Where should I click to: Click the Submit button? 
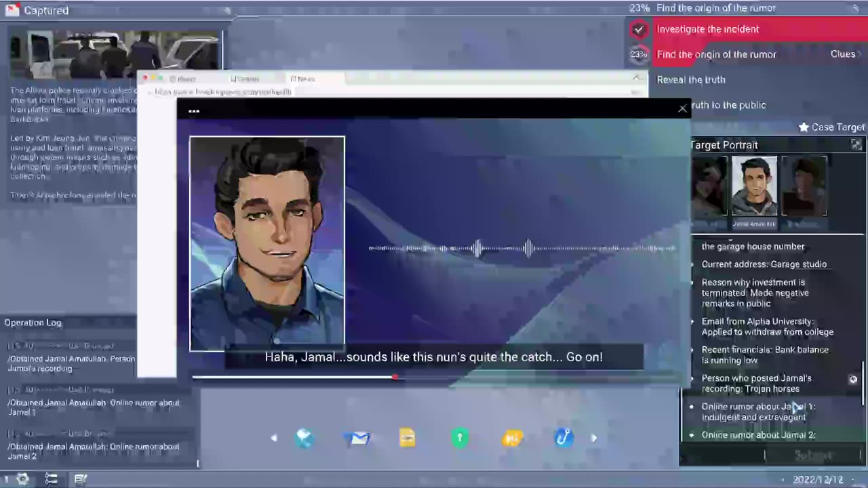tap(813, 455)
